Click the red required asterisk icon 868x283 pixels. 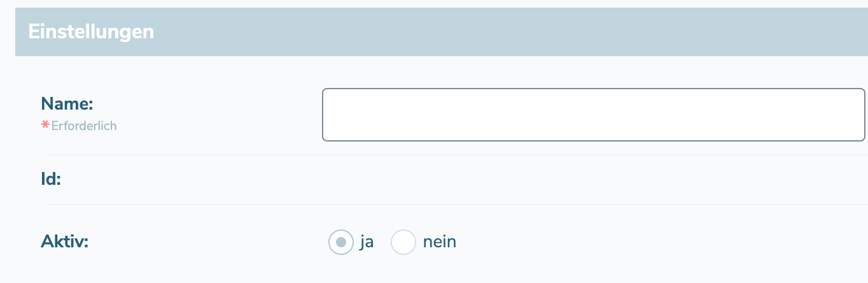[45, 125]
